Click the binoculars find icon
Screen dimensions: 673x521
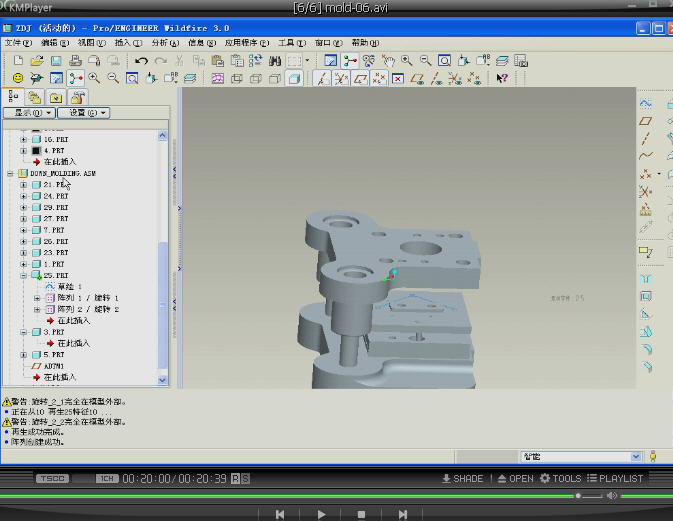pyautogui.click(x=275, y=61)
